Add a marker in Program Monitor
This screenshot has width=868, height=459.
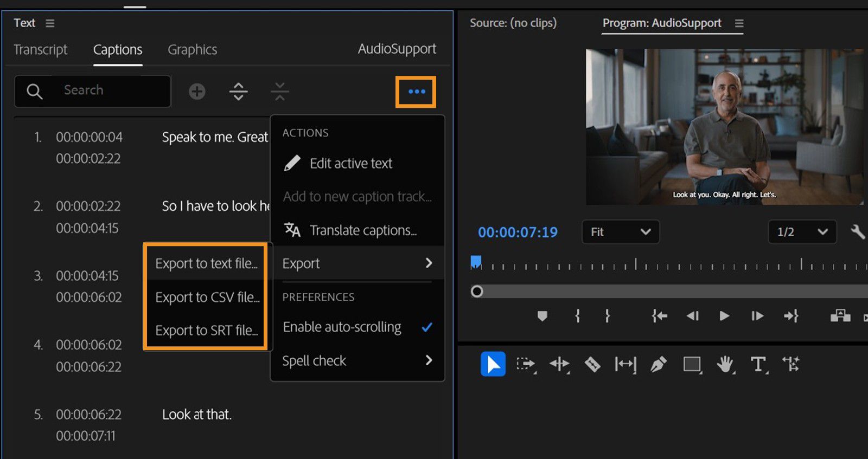coord(542,316)
